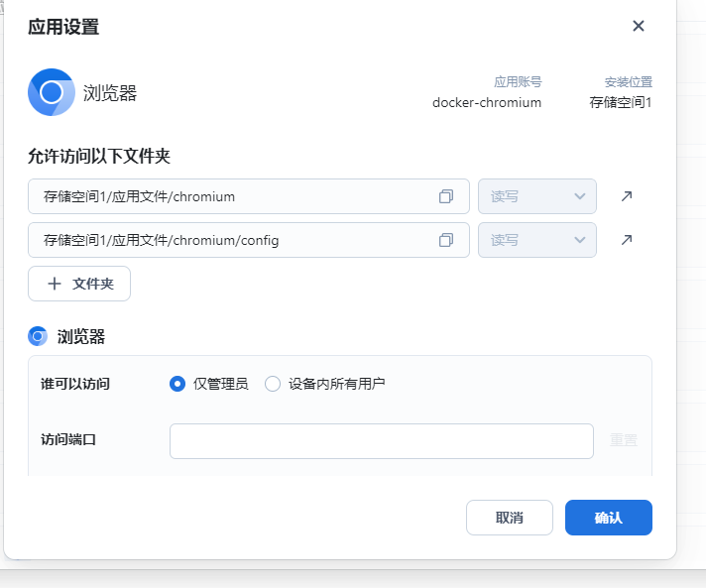
Task: Select the 设备内所有用户 radio option
Action: click(x=273, y=384)
